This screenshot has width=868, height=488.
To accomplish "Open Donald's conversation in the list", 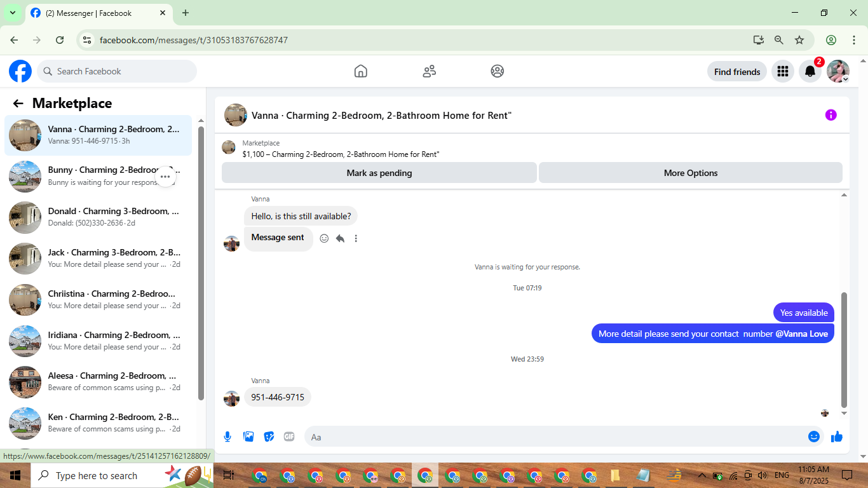I will tap(98, 217).
